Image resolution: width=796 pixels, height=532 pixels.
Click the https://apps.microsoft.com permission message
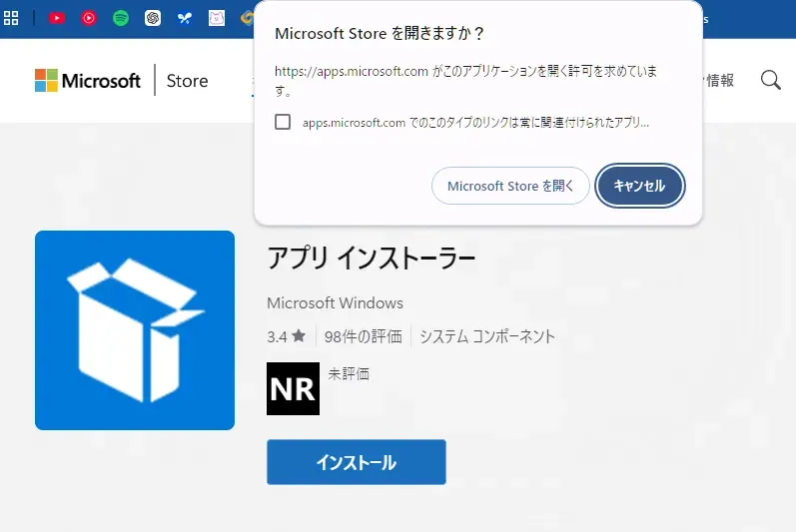coord(466,81)
